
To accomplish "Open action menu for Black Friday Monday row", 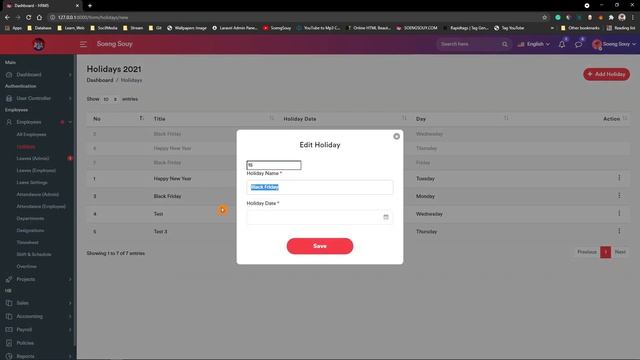I will pyautogui.click(x=619, y=196).
